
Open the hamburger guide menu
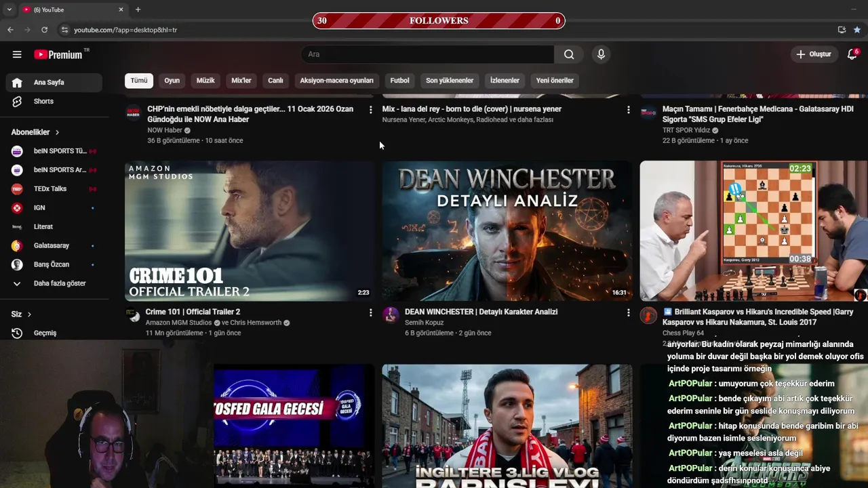point(17,54)
